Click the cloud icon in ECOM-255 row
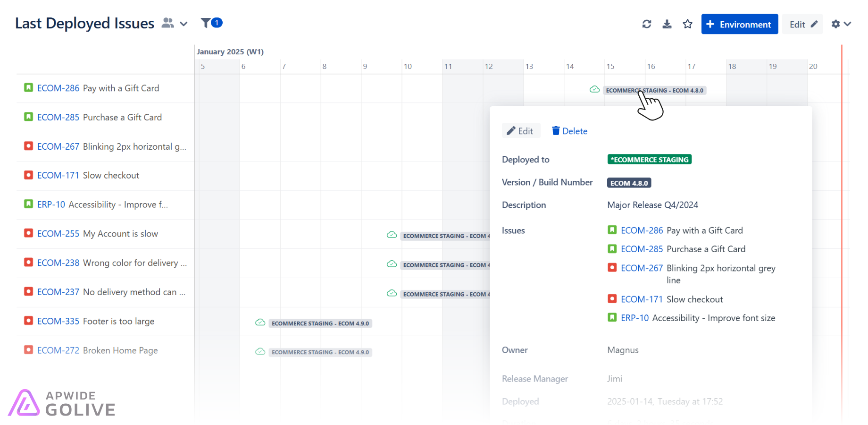This screenshot has height=425, width=868. 392,235
